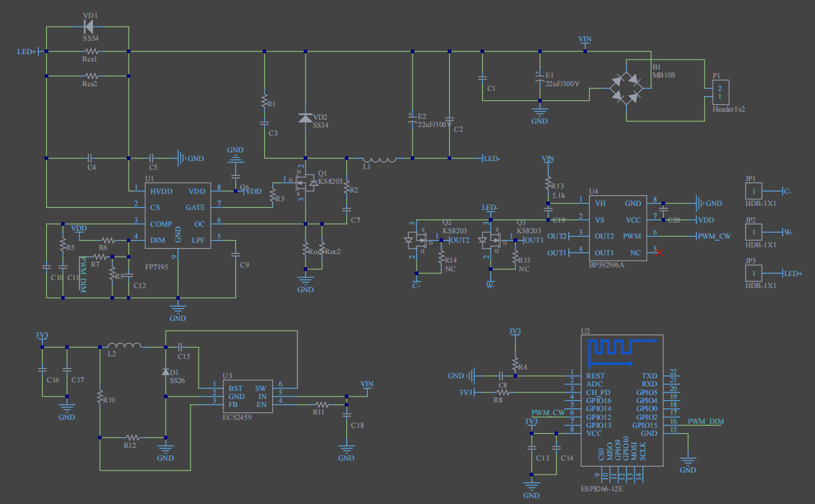Click the GND symbol under E1 capacitor
The width and height of the screenshot is (815, 504).
pos(540,111)
